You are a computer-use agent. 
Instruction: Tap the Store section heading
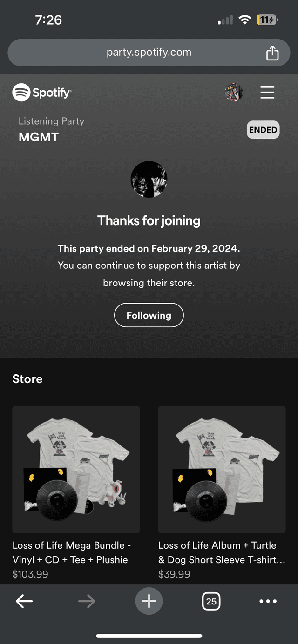coord(27,379)
